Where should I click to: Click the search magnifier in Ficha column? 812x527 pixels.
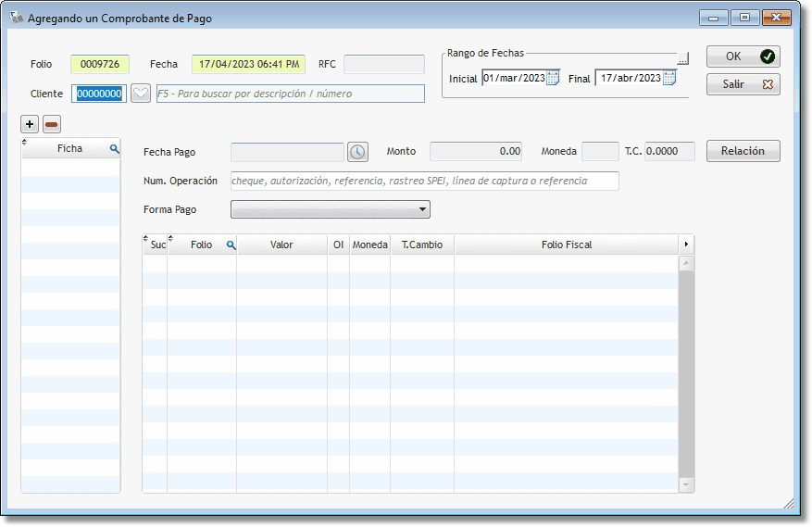(x=115, y=148)
